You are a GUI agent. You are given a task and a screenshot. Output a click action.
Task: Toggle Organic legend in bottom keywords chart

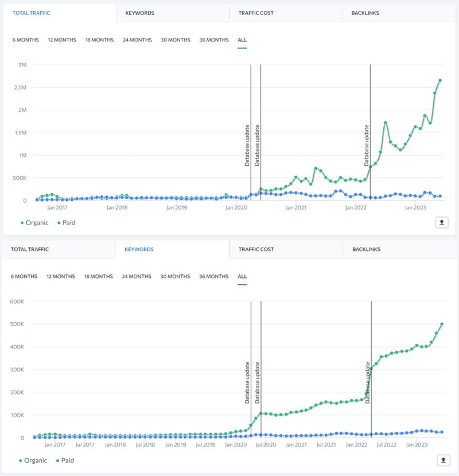34,460
